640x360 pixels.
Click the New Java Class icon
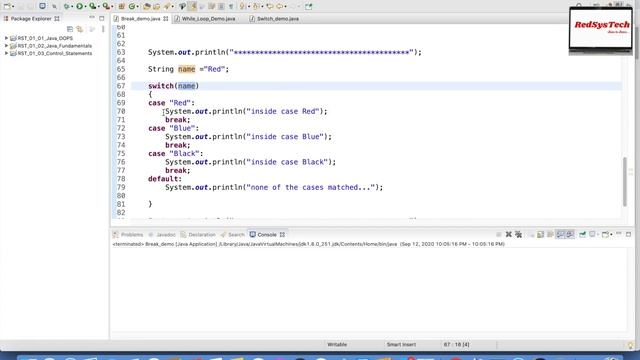132,6
